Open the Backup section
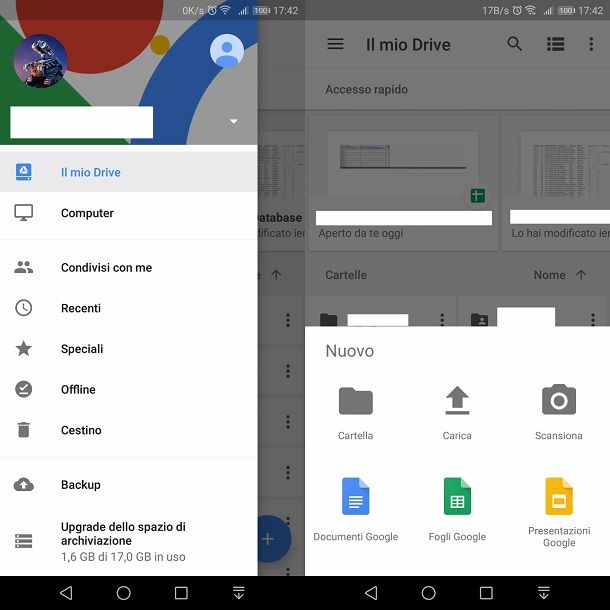 coord(128,485)
